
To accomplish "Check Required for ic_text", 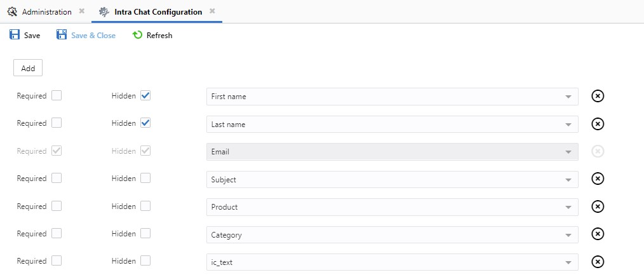I will pos(57,260).
